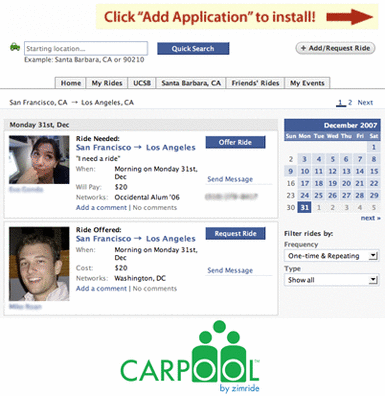Select December 26 on the calendar
This screenshot has height=396, width=385.
click(x=332, y=195)
